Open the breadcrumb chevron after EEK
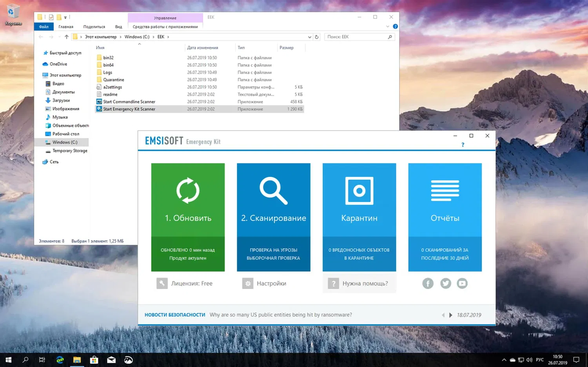 click(168, 36)
